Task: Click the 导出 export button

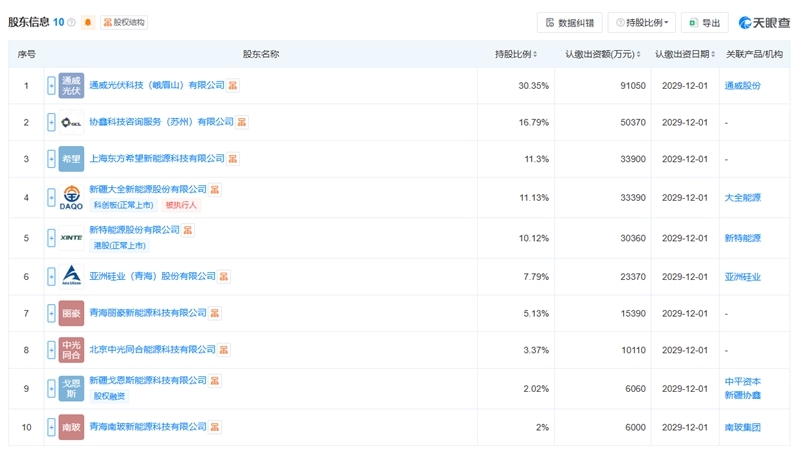Action: pyautogui.click(x=704, y=22)
